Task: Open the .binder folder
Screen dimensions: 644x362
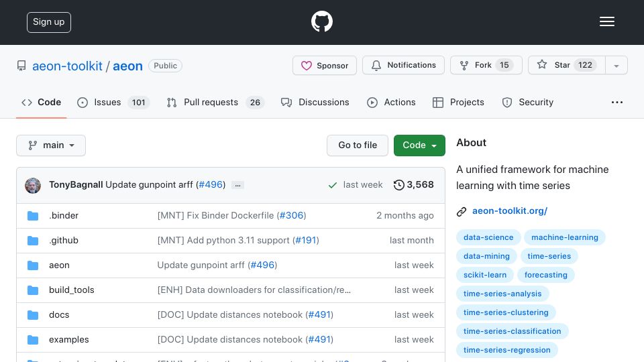Action: point(64,215)
